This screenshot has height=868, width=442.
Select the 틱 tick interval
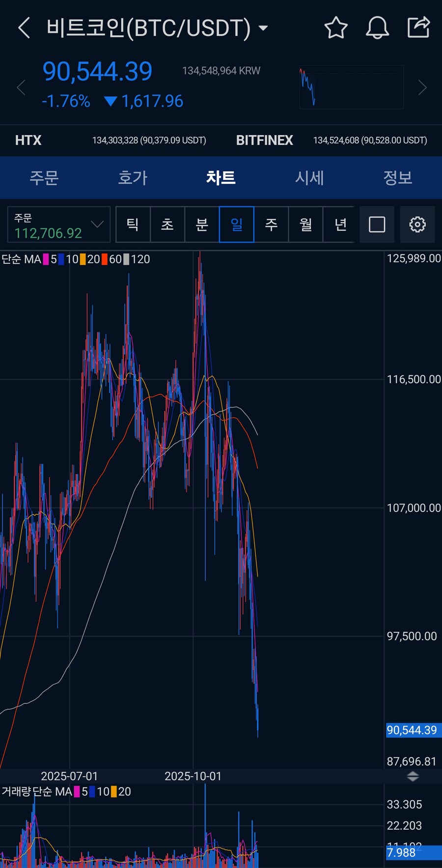(x=133, y=225)
